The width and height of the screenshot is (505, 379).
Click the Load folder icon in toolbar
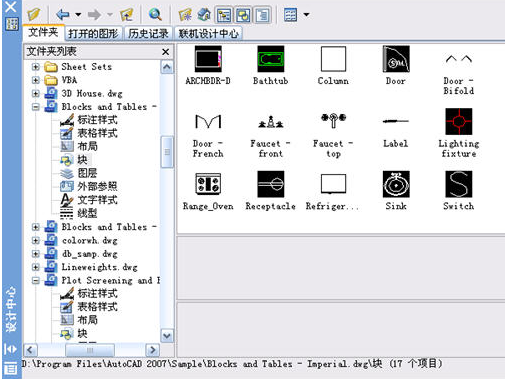tap(34, 14)
